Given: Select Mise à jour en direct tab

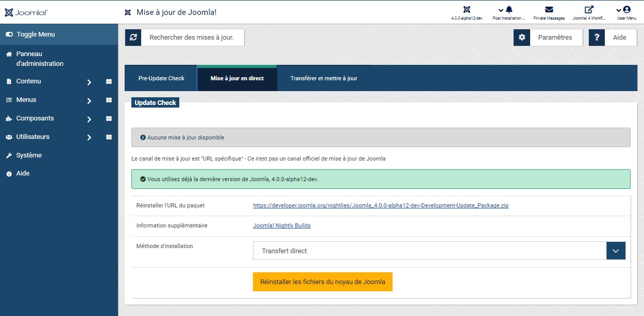Looking at the screenshot, I should (x=237, y=78).
